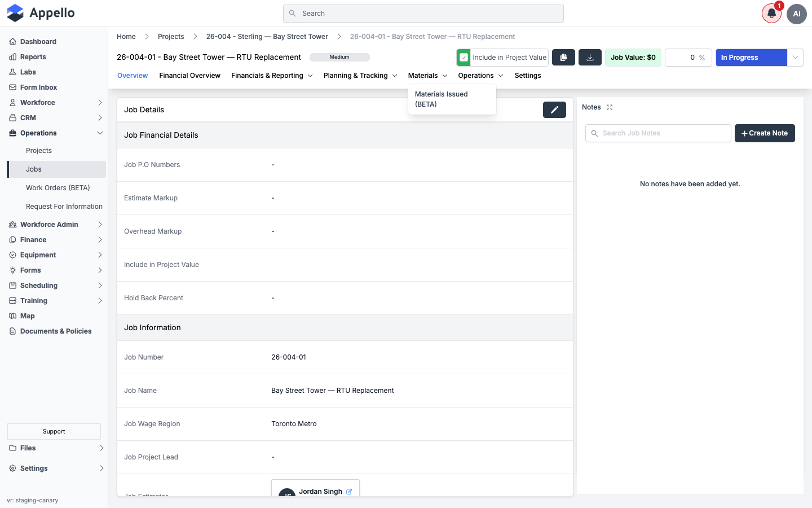Screen dimensions: 812x508
Task: Open the Operations tab dropdown
Action: [480, 76]
